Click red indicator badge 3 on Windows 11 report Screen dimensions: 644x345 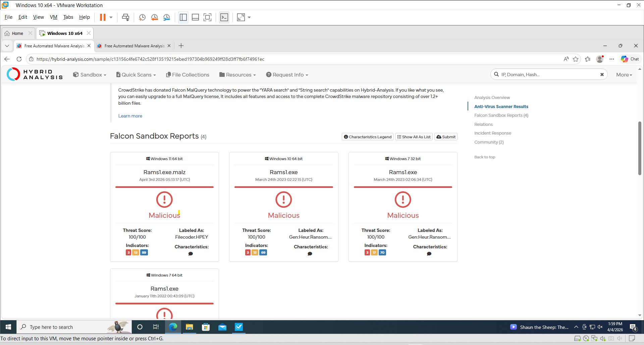pyautogui.click(x=128, y=252)
